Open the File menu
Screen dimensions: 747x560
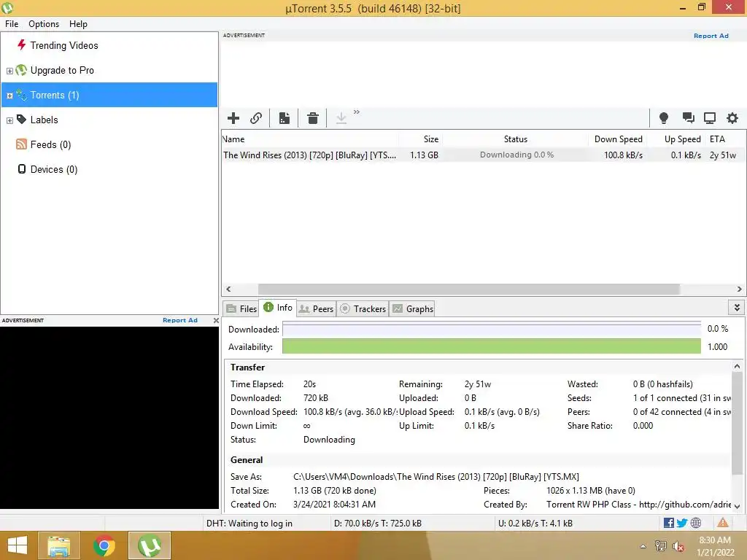[12, 24]
